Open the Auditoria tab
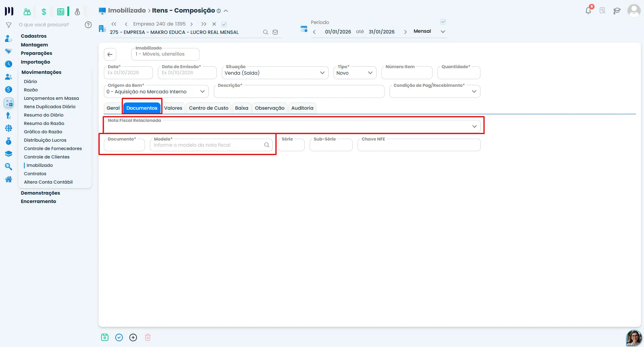 [302, 108]
